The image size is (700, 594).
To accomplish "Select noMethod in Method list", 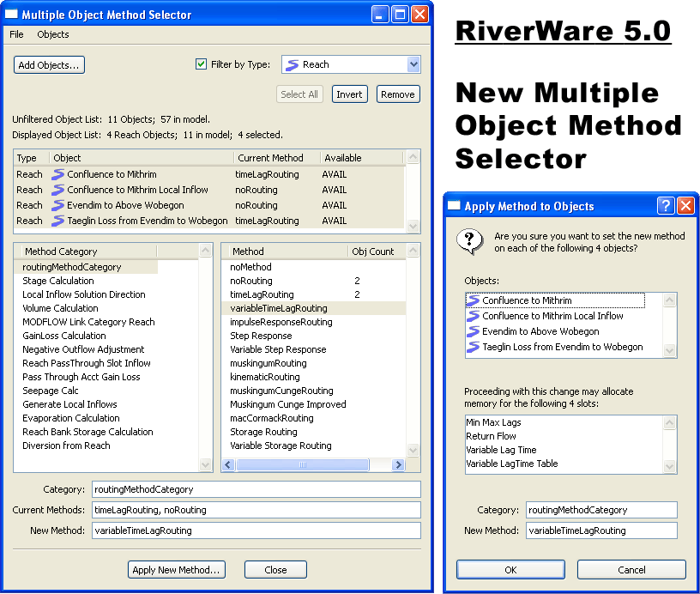I will tap(250, 267).
